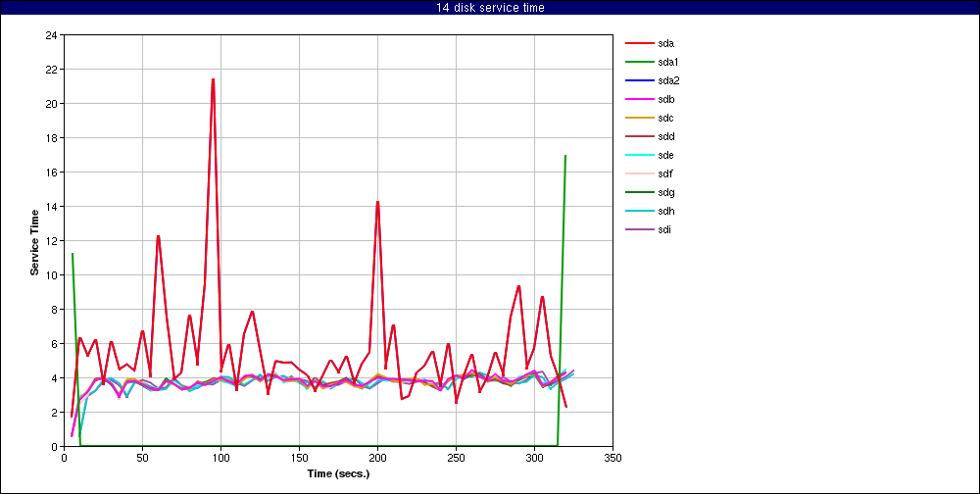Click the magenta sdb legend color line
The width and height of the screenshot is (980, 494).
(x=639, y=99)
